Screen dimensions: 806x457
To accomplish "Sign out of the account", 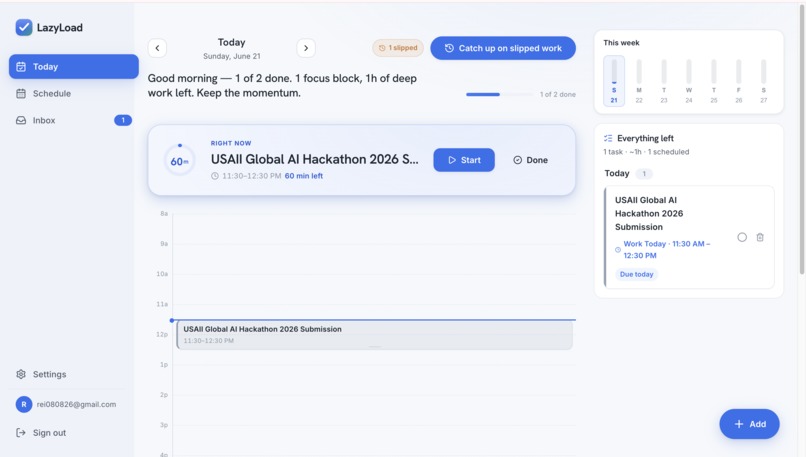I will 42,433.
